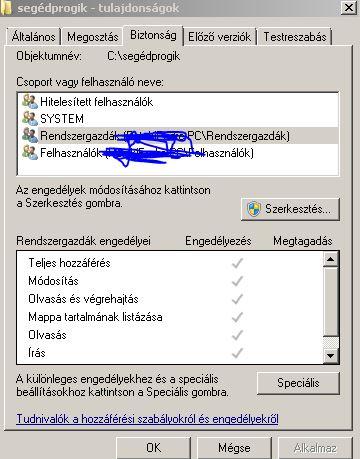Image resolution: width=360 pixels, height=459 pixels.
Task: Switch to the Megosztás tab
Action: pos(93,37)
